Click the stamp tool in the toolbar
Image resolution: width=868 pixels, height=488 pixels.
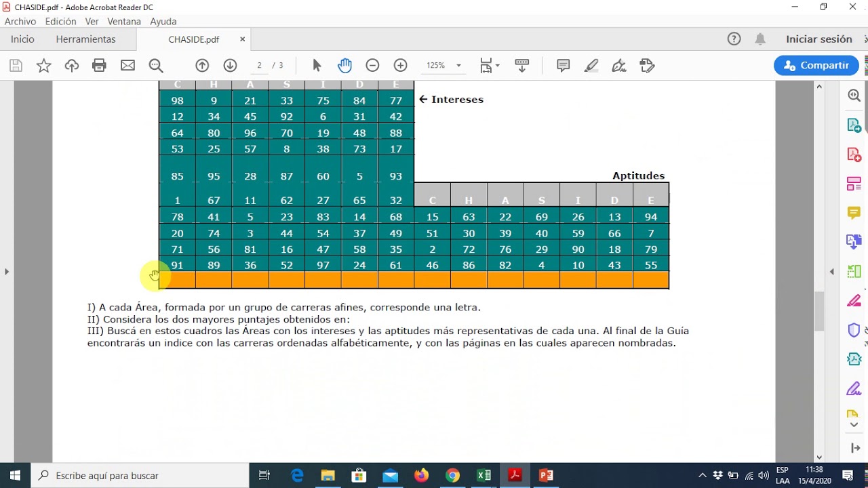pos(647,66)
